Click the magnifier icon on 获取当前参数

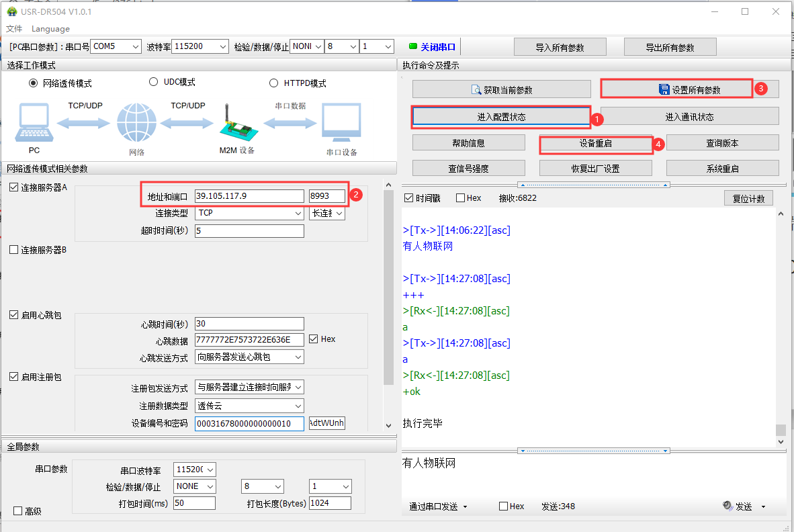477,90
